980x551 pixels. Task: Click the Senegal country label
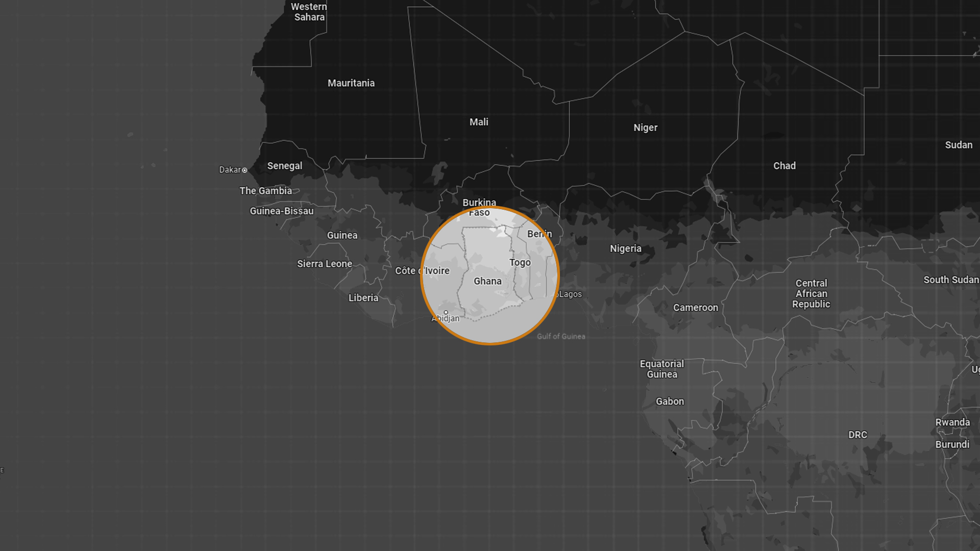[x=284, y=166]
